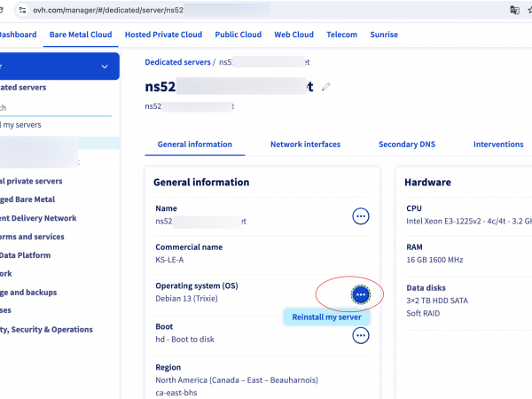The height and width of the screenshot is (399, 532).
Task: Open Sunrise in the top navigation
Action: point(384,35)
